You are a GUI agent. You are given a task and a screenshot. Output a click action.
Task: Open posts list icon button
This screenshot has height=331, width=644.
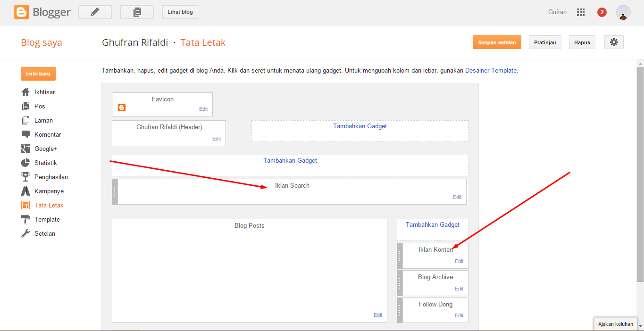click(x=137, y=12)
